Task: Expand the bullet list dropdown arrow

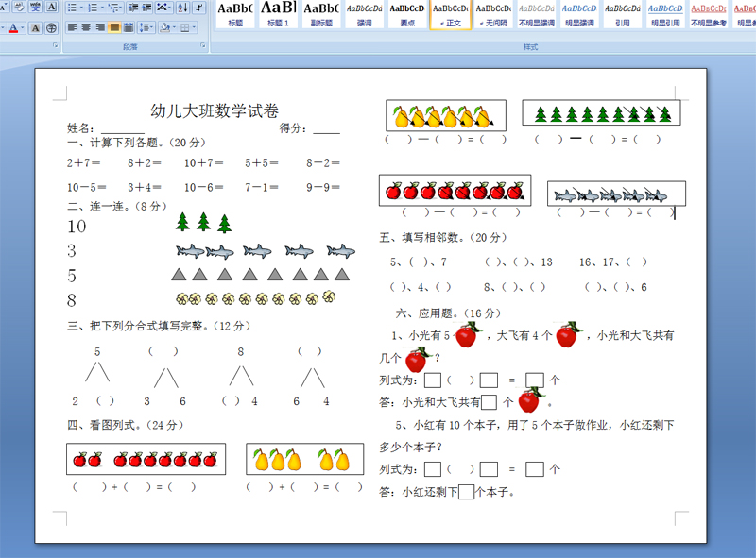Action: [81, 8]
